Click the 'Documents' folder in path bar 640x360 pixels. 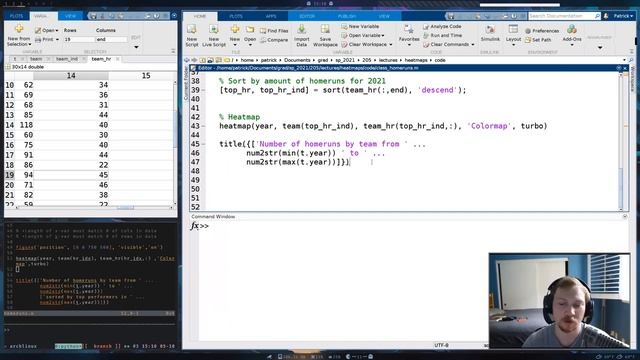(297, 60)
